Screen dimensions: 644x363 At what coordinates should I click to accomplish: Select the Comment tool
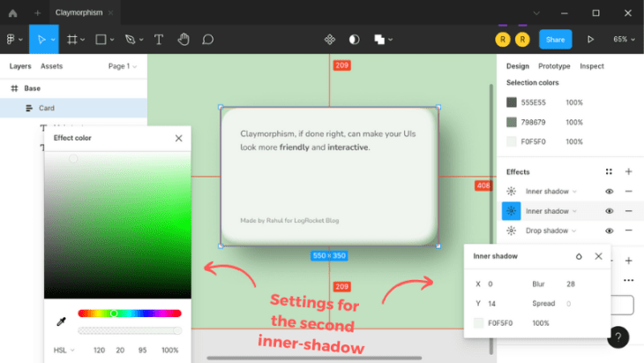coord(208,40)
